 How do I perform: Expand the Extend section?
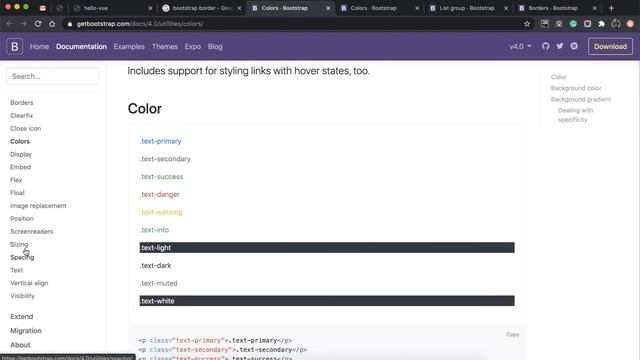[22, 316]
